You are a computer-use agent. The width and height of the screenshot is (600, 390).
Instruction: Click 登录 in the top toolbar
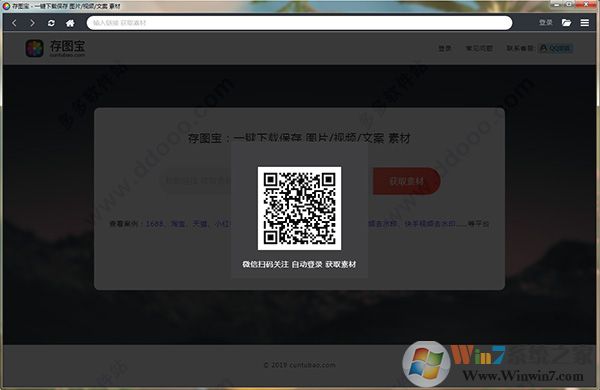545,23
